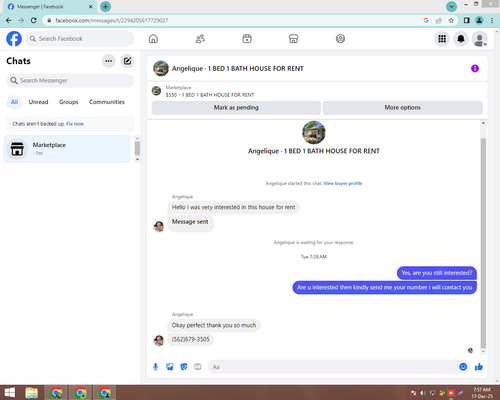Screen dimensions: 500x400
Task: Choose a sticker icon
Action: (184, 367)
